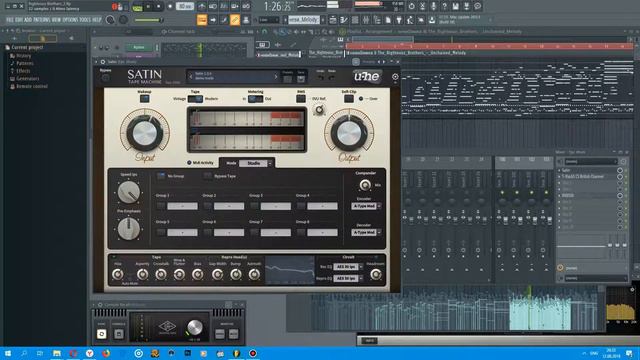Open the FILE menu
The width and height of the screenshot is (640, 360).
[x=10, y=20]
